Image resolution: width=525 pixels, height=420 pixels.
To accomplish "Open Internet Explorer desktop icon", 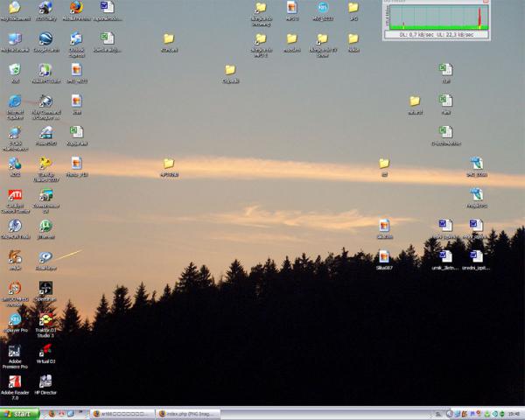I will [15, 101].
